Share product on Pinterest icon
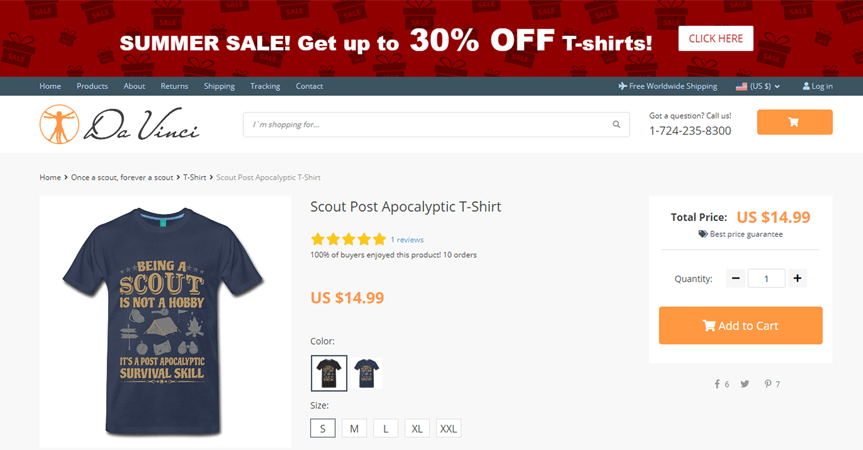The height and width of the screenshot is (450, 863). coord(768,384)
